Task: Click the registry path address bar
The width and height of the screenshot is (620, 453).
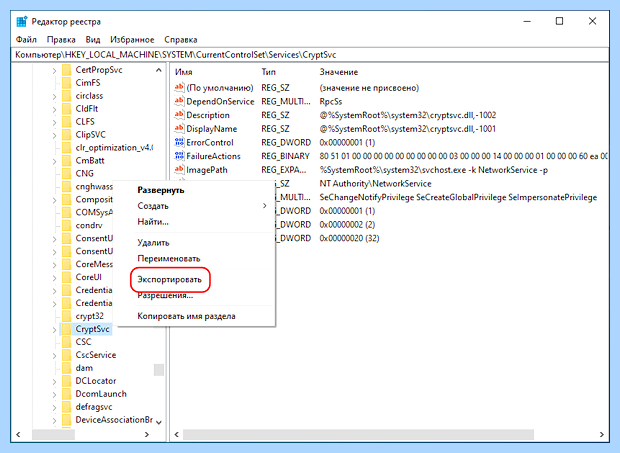Action: pyautogui.click(x=310, y=55)
